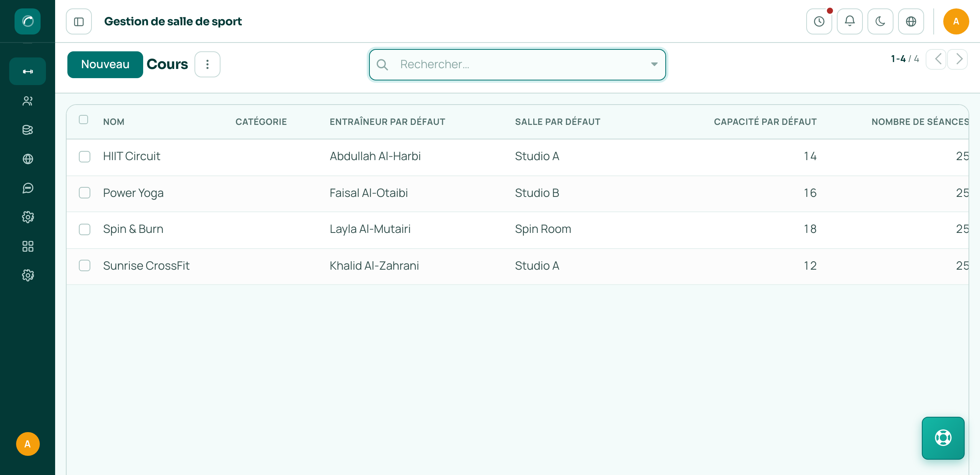
Task: Check the Spin & Burn row checkbox
Action: (85, 229)
